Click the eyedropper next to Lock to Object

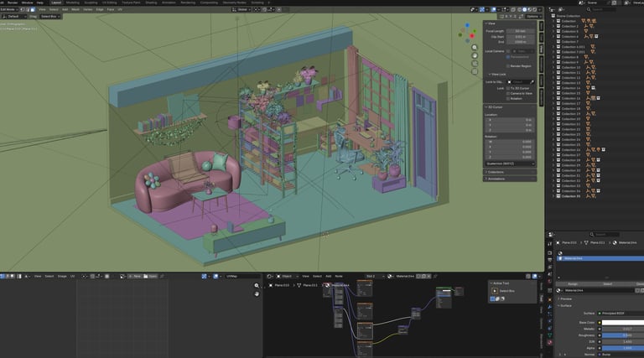(532, 82)
